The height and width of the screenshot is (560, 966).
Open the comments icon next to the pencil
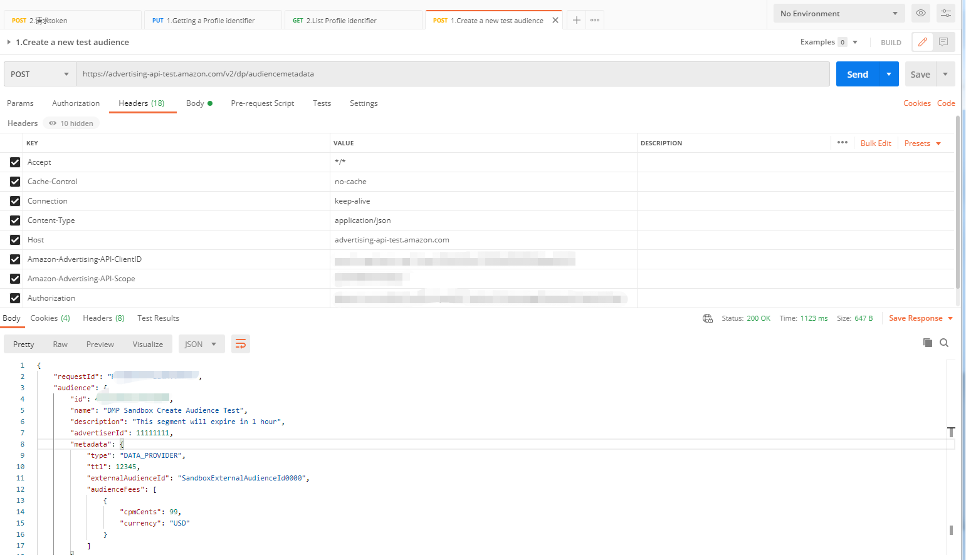coord(942,41)
